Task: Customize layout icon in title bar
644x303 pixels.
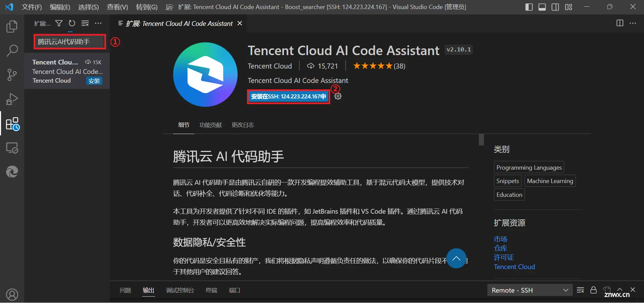Action: click(x=568, y=7)
